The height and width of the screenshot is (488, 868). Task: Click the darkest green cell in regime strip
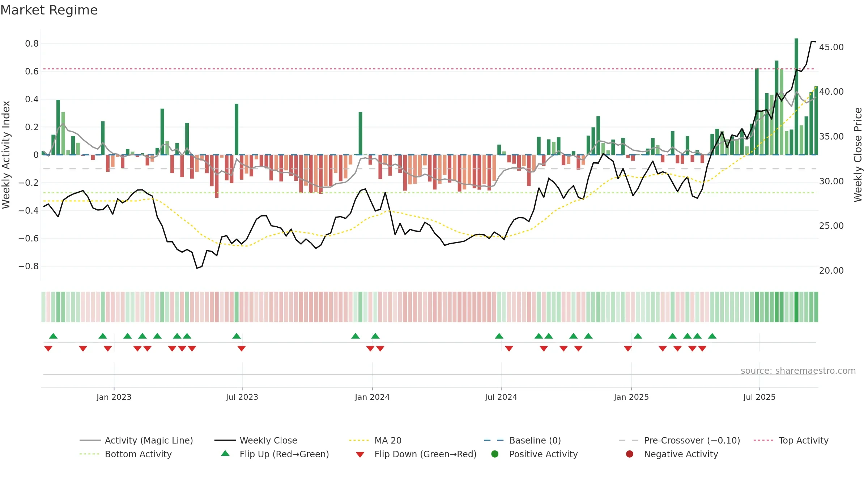(796, 307)
